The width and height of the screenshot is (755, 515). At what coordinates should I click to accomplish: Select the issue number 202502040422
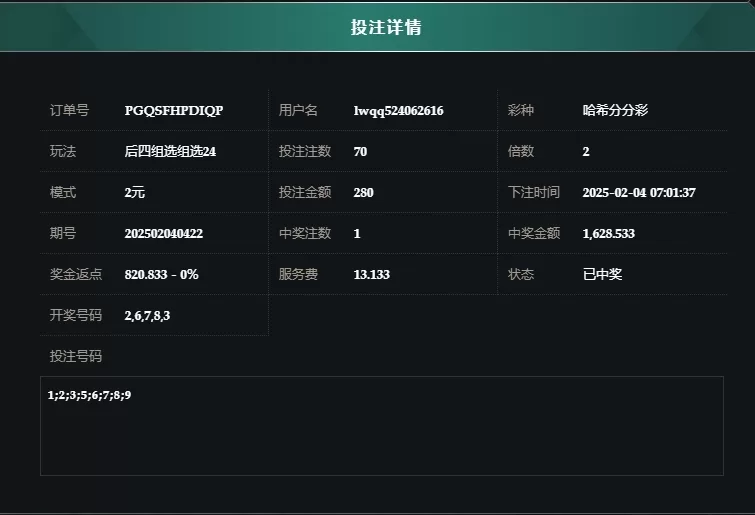point(164,233)
